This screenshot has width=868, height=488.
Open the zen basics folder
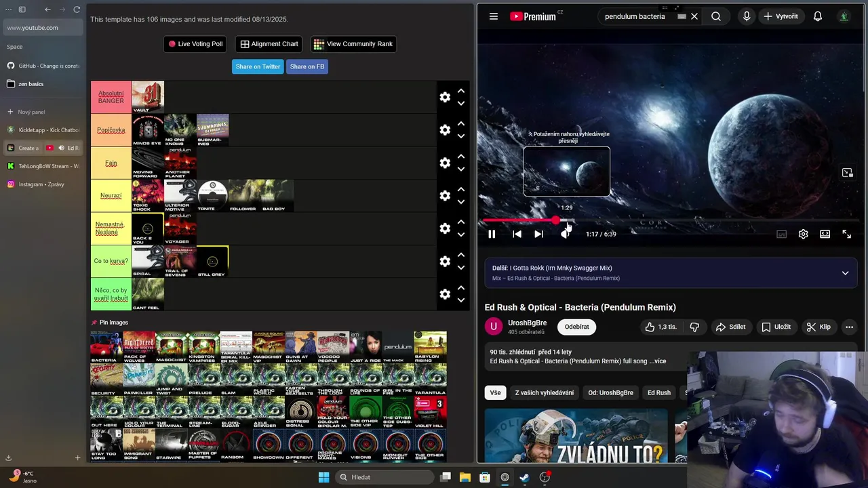pyautogui.click(x=43, y=84)
